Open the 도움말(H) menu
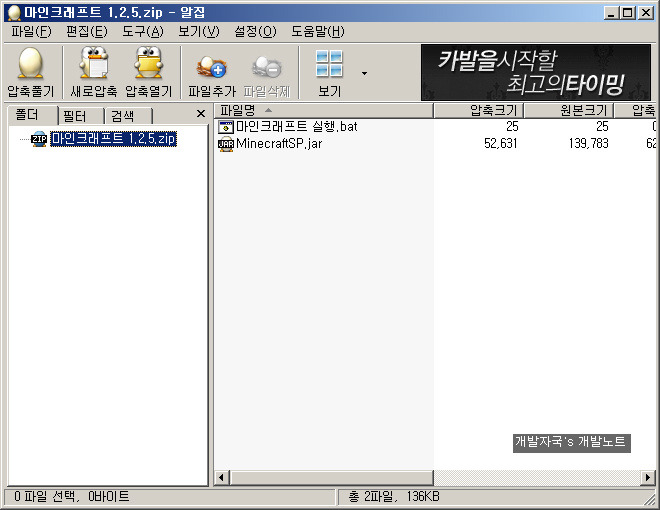660x510 pixels. point(318,32)
